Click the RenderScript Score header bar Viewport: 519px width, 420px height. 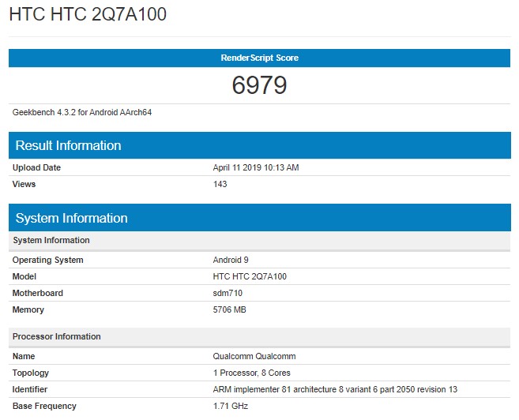[259, 58]
